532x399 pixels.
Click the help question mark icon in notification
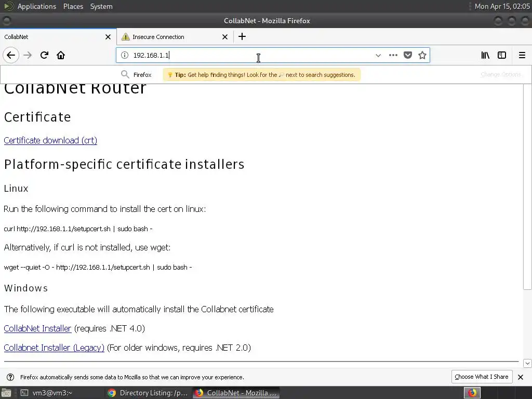point(10,377)
